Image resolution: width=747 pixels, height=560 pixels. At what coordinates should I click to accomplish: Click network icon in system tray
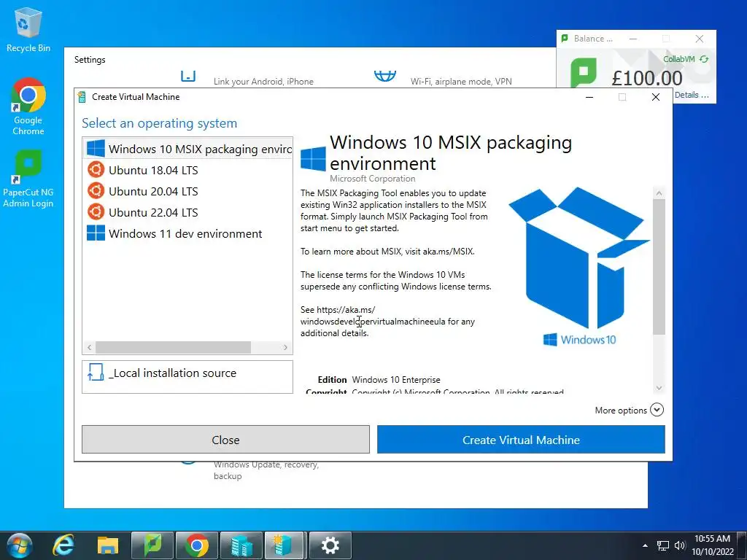tap(662, 545)
